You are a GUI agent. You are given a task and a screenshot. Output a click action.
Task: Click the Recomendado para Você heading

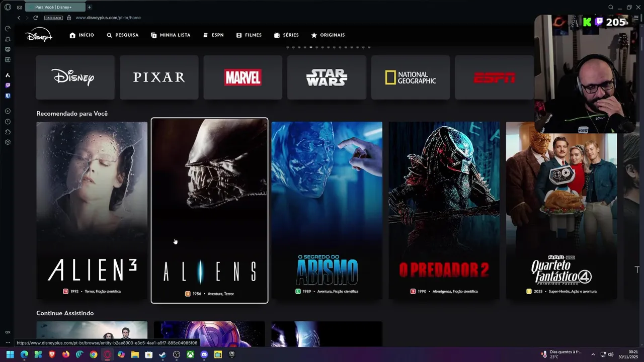coord(72,114)
